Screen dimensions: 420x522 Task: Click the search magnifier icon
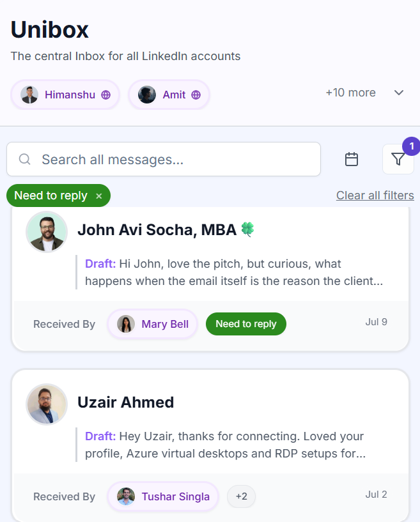pyautogui.click(x=25, y=159)
